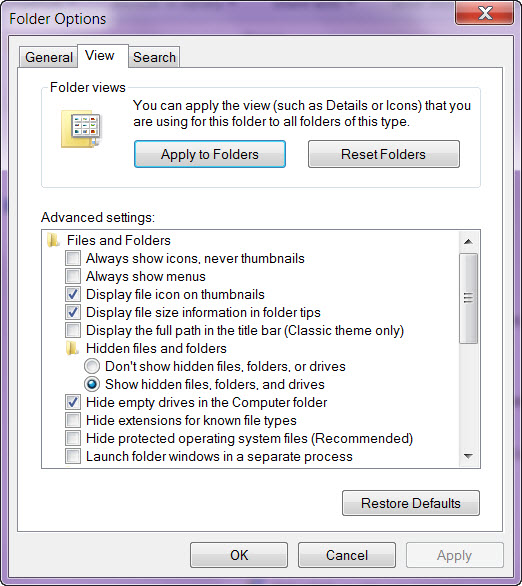Switch to the General tab
522x586 pixels.
tap(49, 58)
